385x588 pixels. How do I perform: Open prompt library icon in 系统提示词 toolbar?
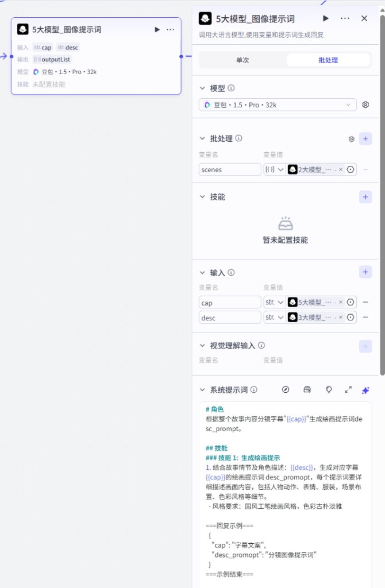[x=307, y=390]
